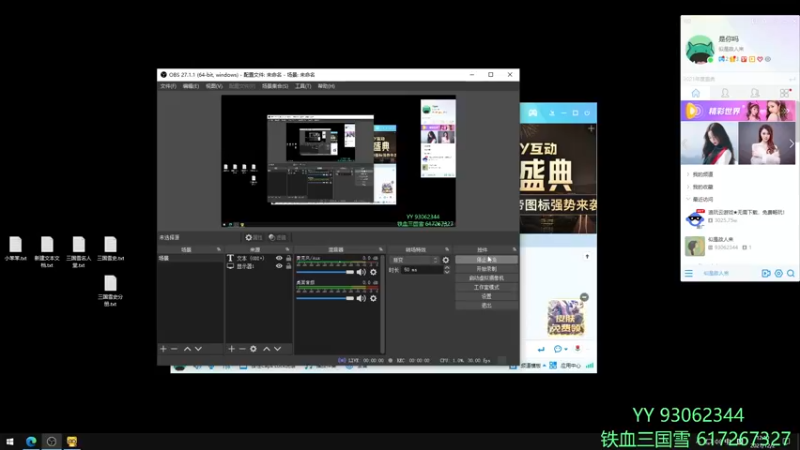Screen dimensions: 800x450
Task: Move source down with the arrow icon
Action: (278, 349)
